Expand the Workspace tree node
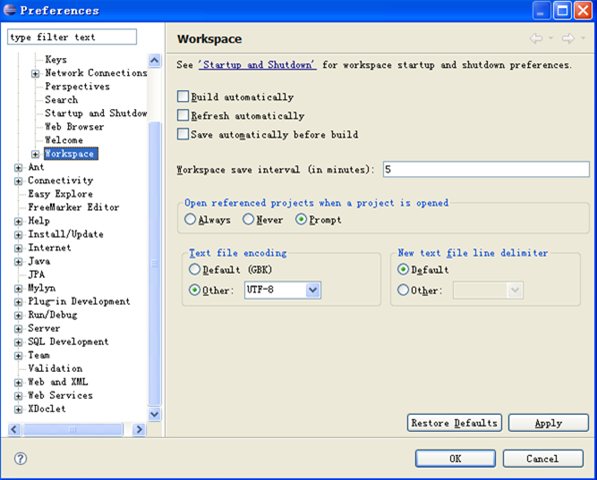The image size is (597, 480). [x=35, y=154]
